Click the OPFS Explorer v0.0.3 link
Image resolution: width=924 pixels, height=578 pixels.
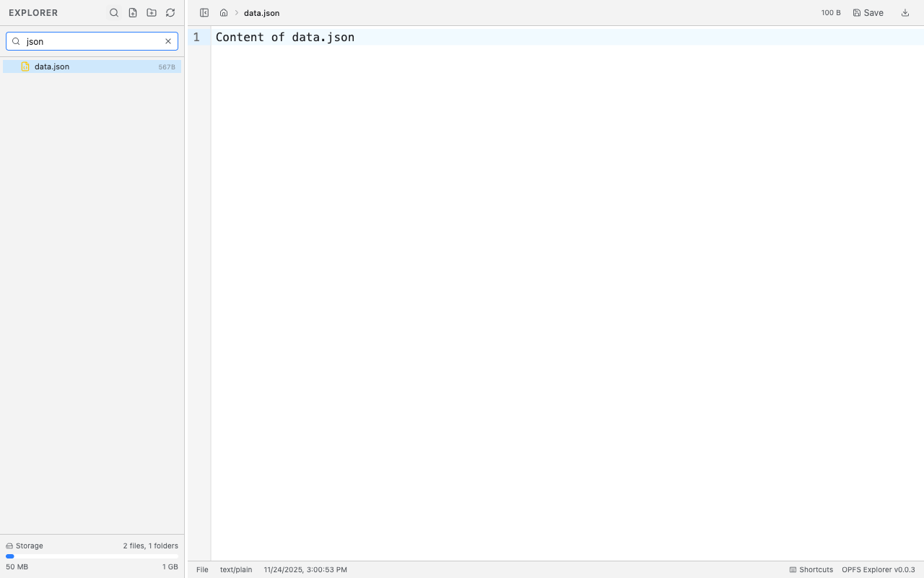pyautogui.click(x=878, y=569)
